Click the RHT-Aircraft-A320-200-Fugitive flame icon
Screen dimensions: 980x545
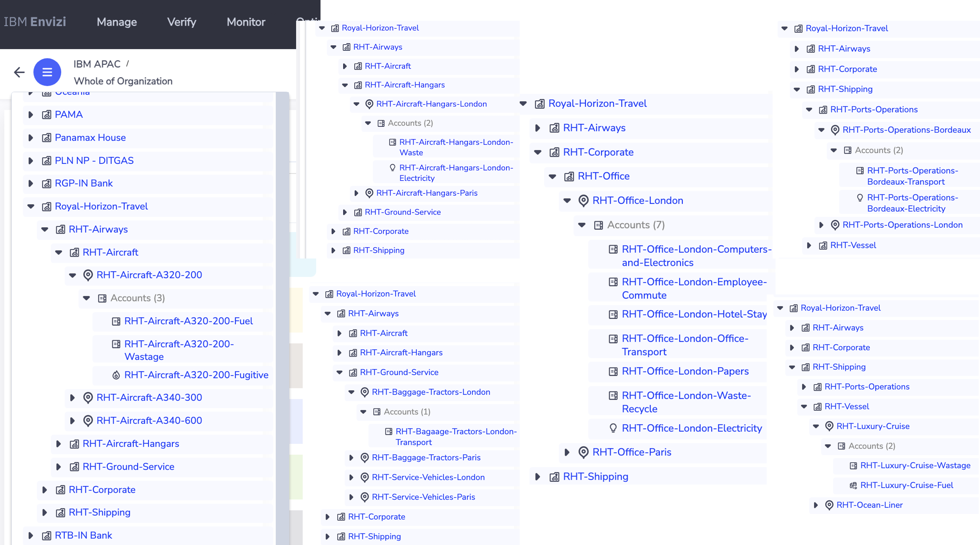[116, 375]
